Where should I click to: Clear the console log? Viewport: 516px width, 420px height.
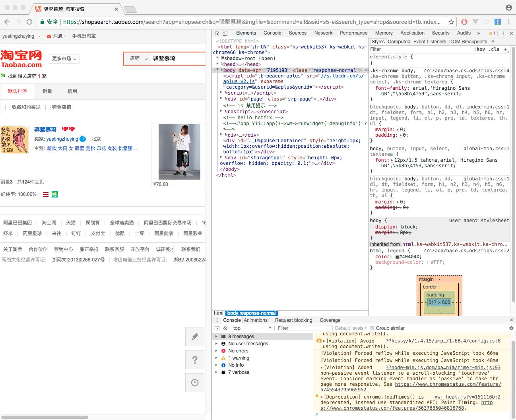pos(225,328)
